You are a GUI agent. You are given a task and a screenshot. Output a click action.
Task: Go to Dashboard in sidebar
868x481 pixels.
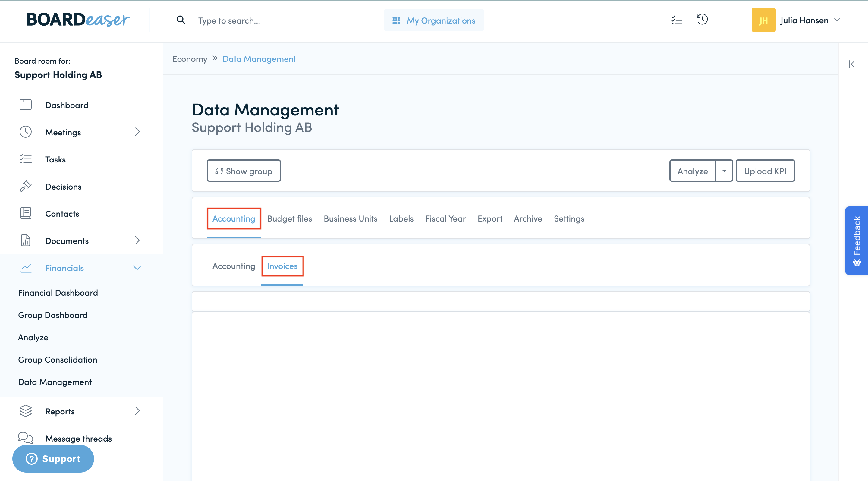tap(67, 105)
